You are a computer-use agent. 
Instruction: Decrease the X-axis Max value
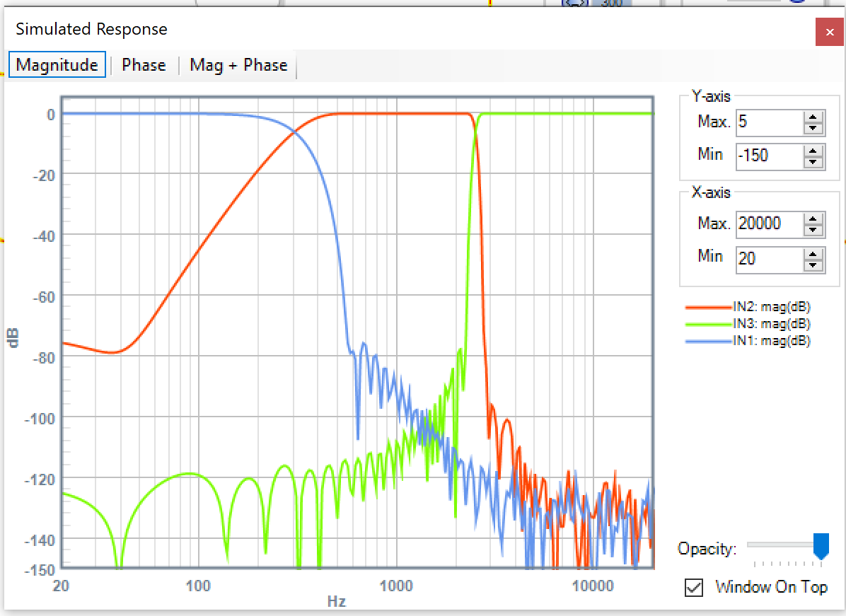click(813, 231)
